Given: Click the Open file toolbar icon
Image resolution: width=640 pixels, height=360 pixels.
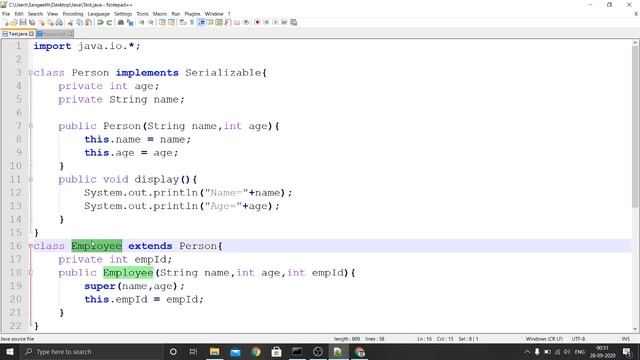Looking at the screenshot, I should click(14, 22).
